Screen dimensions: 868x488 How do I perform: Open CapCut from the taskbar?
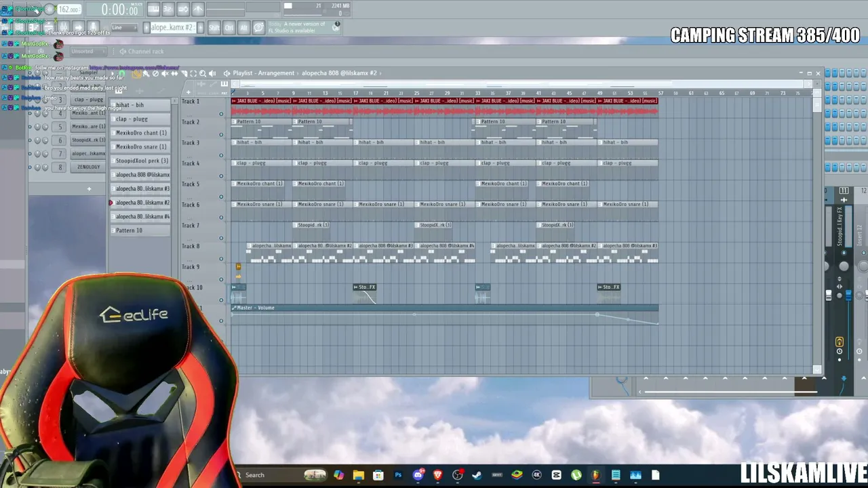coord(557,475)
